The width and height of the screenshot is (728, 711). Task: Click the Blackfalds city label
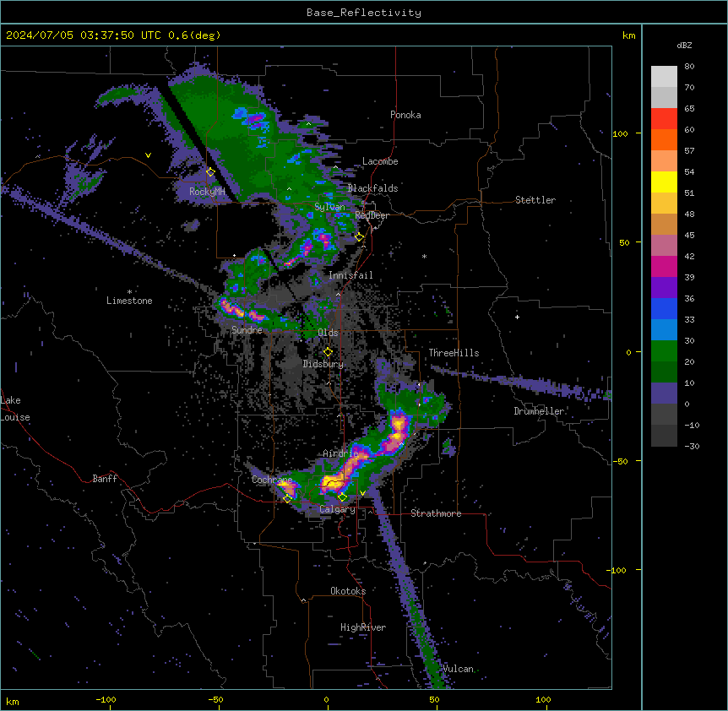pyautogui.click(x=372, y=188)
